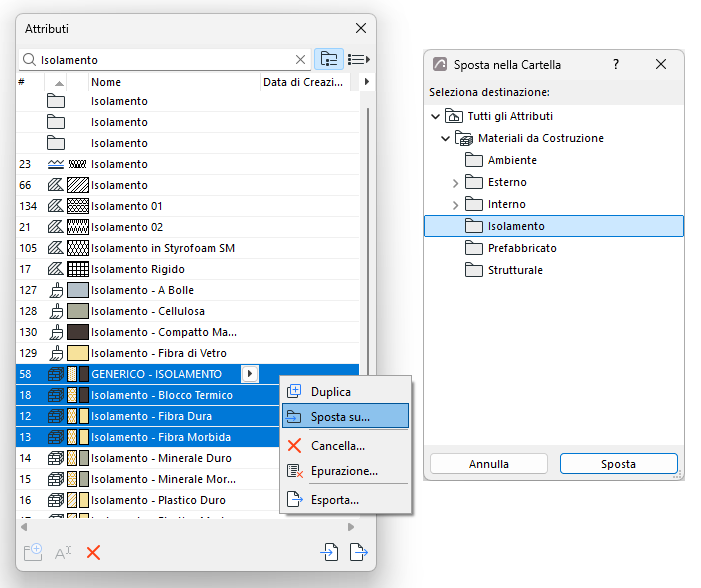Select fill Isolamento row 66

tap(188, 185)
